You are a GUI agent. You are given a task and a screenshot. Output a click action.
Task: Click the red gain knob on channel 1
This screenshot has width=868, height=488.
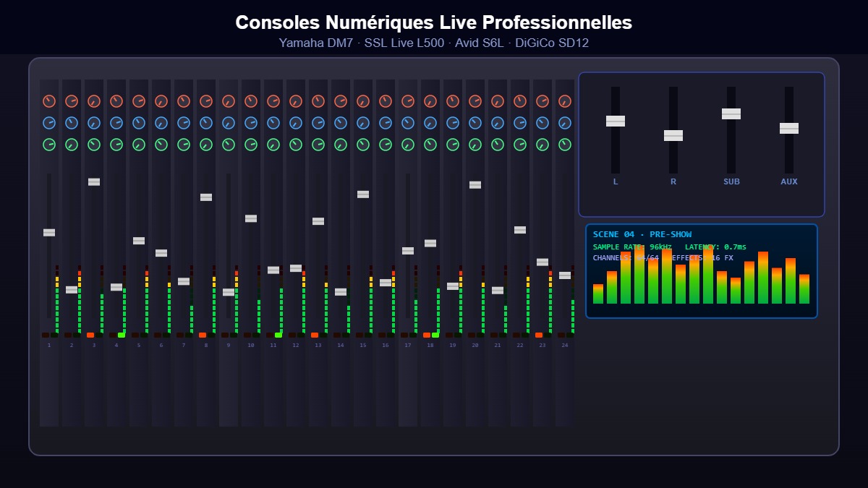pyautogui.click(x=48, y=100)
